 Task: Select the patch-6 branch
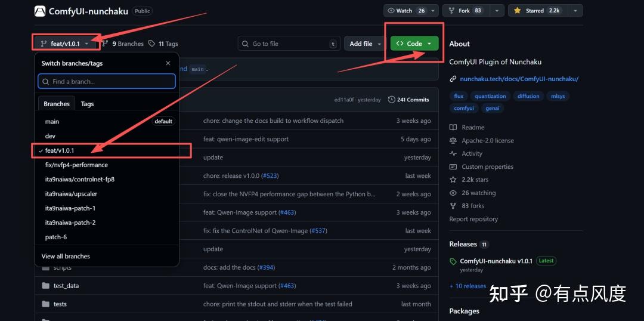point(107,237)
